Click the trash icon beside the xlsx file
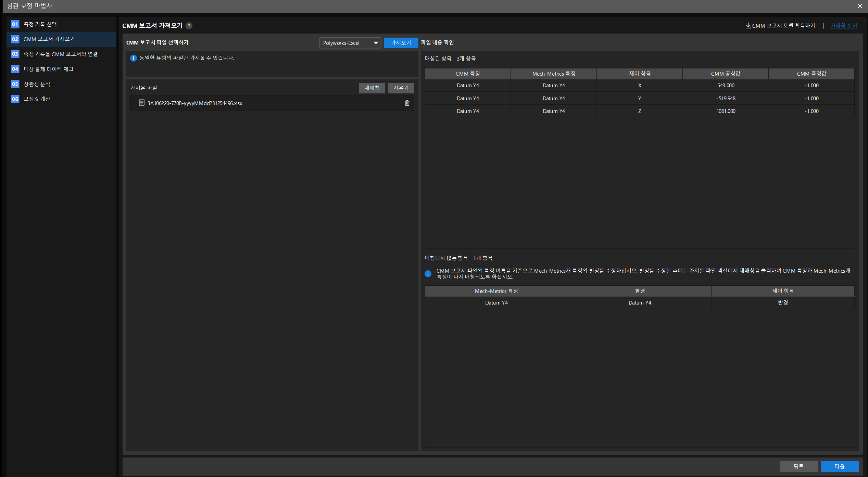The width and height of the screenshot is (868, 477). [407, 103]
